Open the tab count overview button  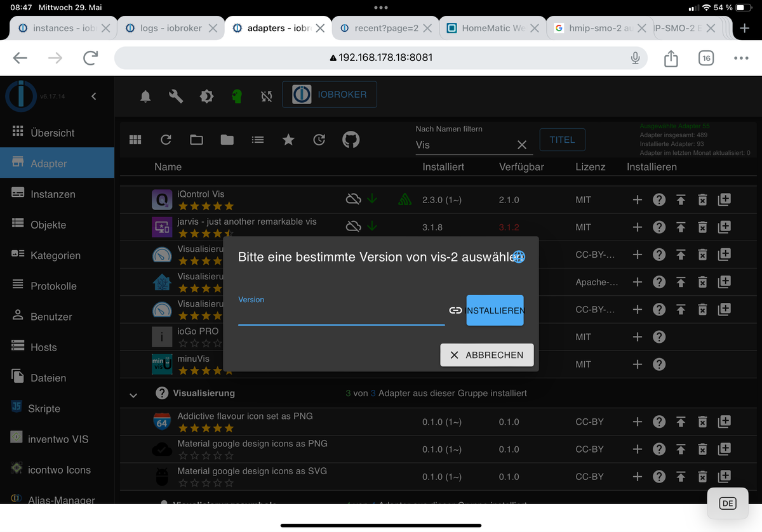(x=705, y=58)
